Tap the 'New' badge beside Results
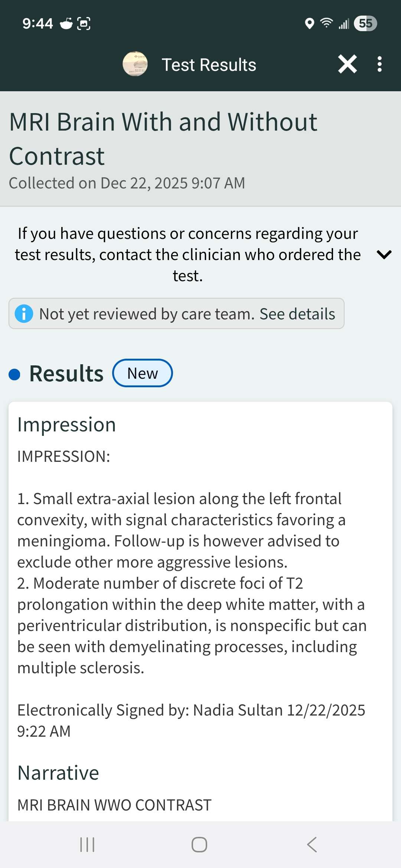Viewport: 401px width, 868px height. point(143,373)
